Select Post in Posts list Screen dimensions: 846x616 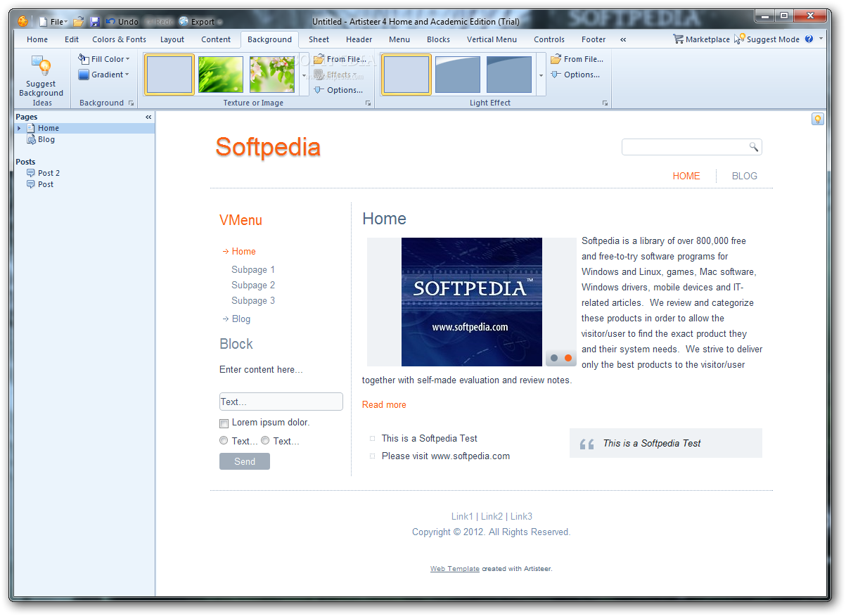46,184
